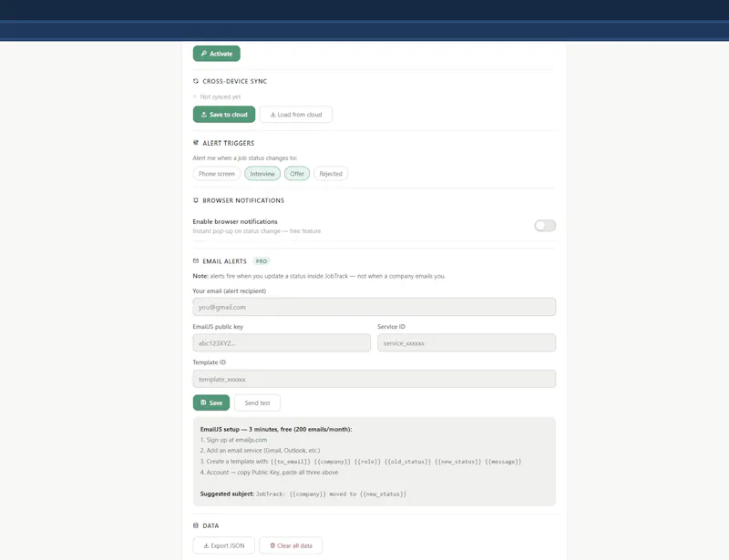Save the email alert settings
The width and height of the screenshot is (729, 560).
[x=211, y=402]
